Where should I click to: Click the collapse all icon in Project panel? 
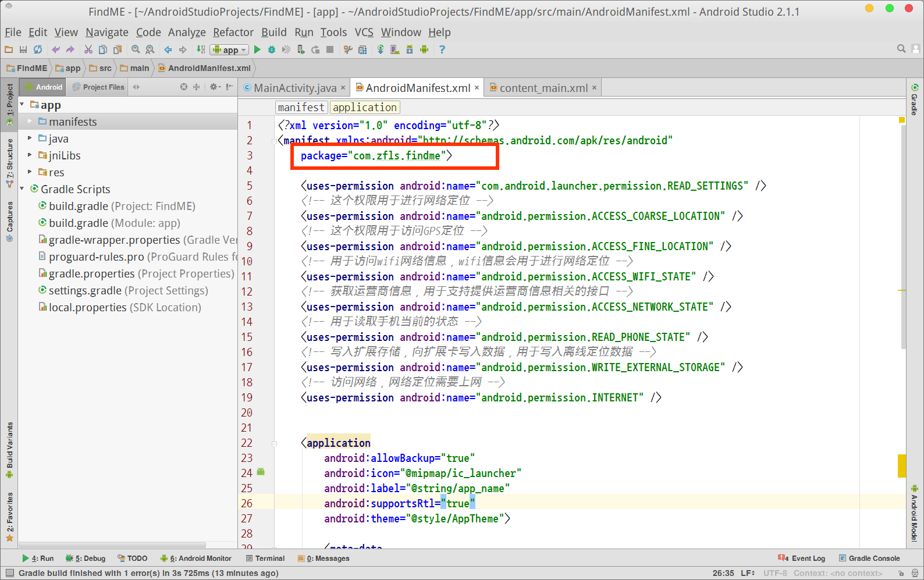click(197, 87)
